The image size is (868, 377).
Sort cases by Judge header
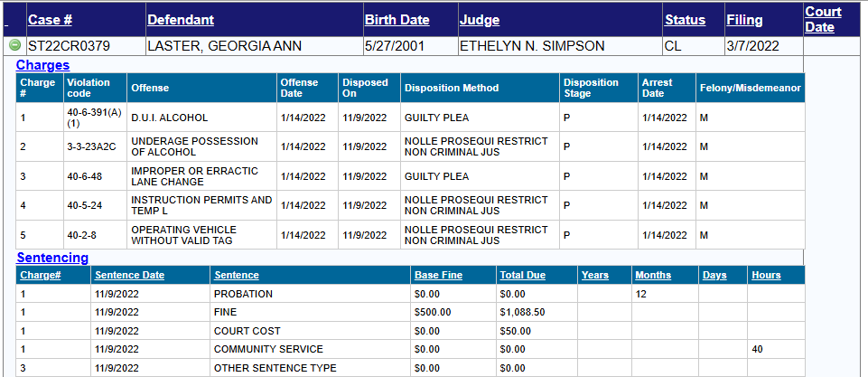[479, 19]
